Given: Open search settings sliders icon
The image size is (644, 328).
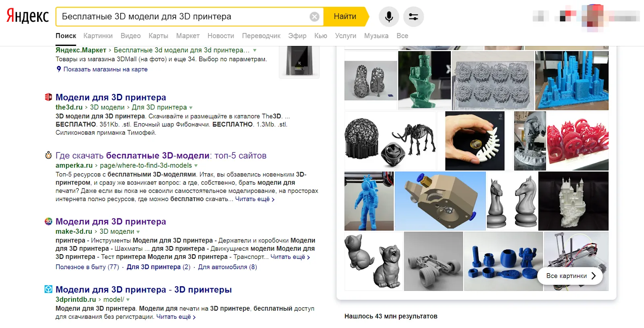Looking at the screenshot, I should [413, 17].
